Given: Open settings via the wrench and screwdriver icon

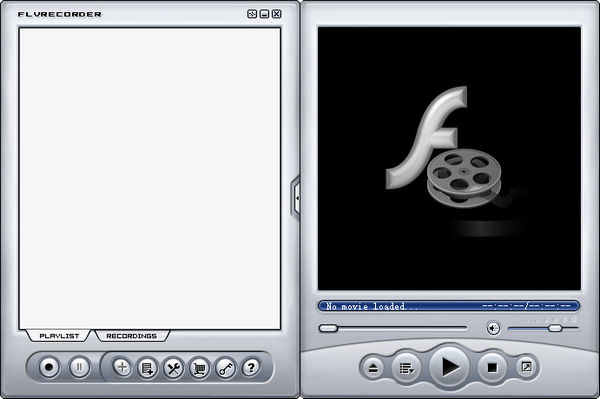Looking at the screenshot, I should pos(173,368).
